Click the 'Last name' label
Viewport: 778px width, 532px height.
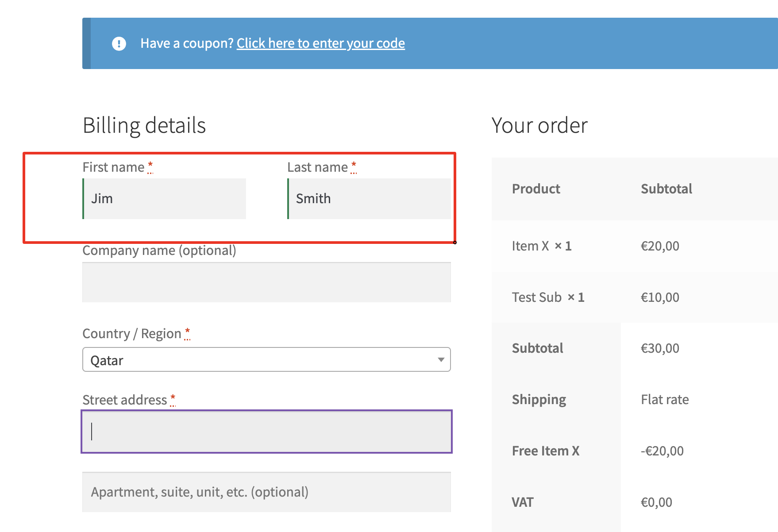pyautogui.click(x=318, y=167)
